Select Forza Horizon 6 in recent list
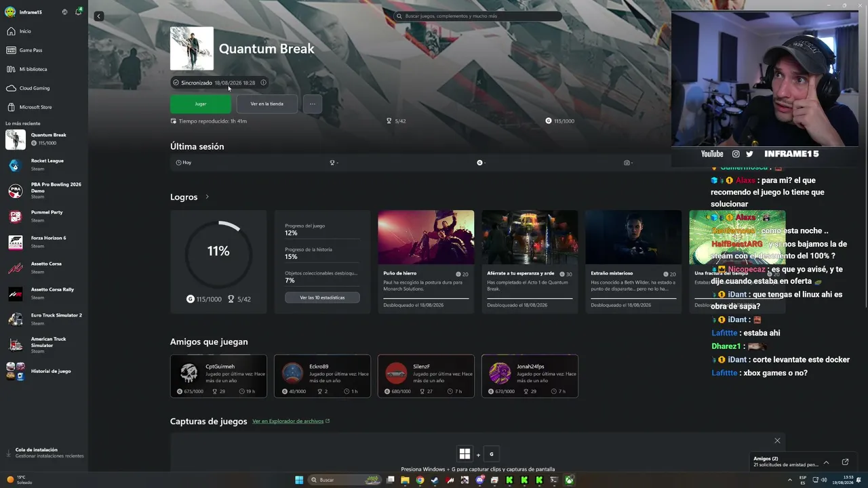868x488 pixels. [44, 242]
